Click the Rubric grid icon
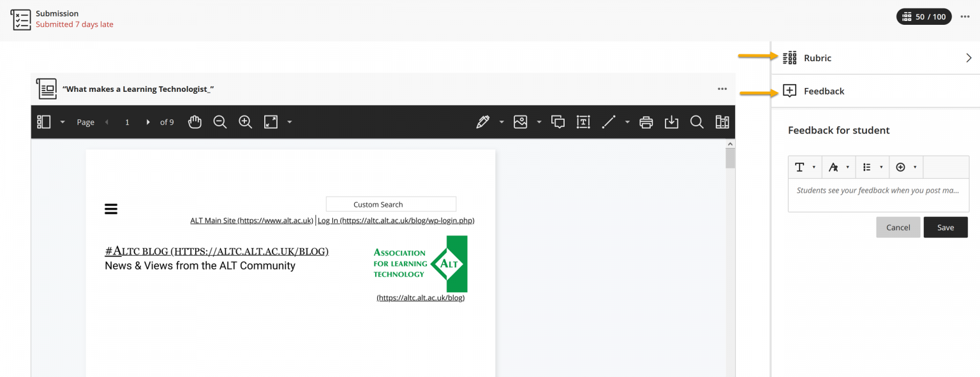The image size is (980, 377). pos(789,58)
